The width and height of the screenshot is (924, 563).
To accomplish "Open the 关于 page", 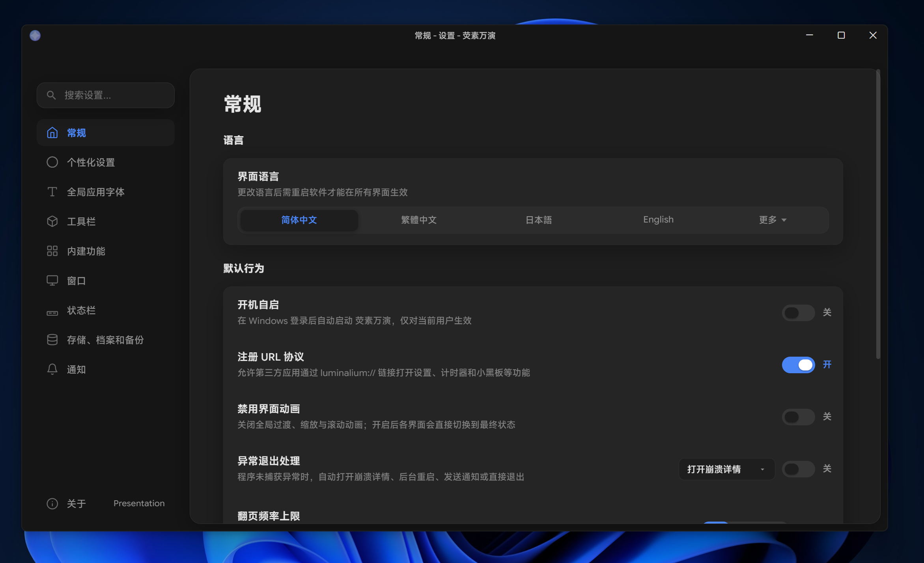I will click(67, 503).
